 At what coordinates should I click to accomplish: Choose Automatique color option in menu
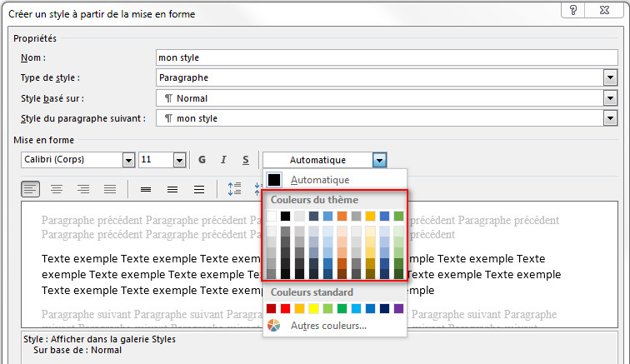point(320,180)
